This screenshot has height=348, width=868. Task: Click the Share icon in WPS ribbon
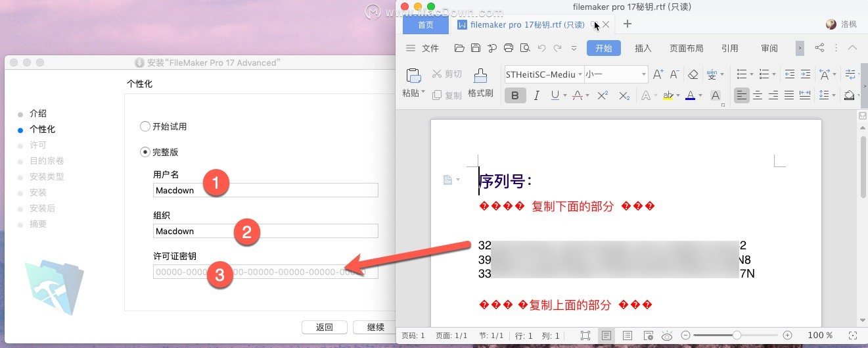pyautogui.click(x=819, y=48)
